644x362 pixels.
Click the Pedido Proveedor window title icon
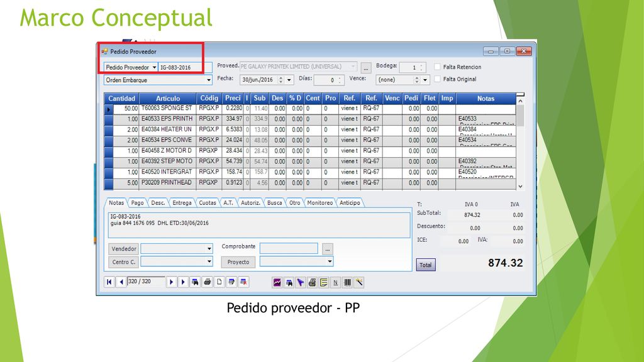click(104, 52)
